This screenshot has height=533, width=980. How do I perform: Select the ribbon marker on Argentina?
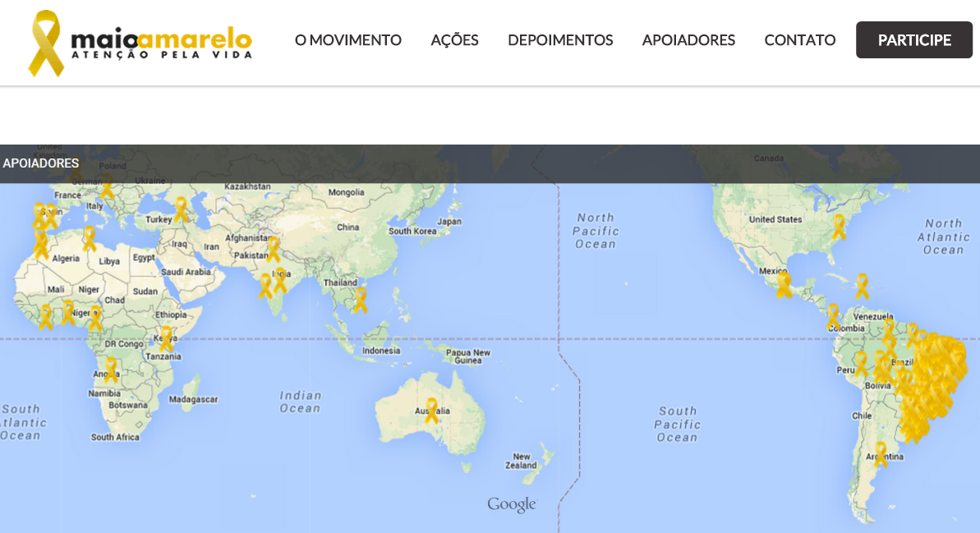tap(881, 454)
